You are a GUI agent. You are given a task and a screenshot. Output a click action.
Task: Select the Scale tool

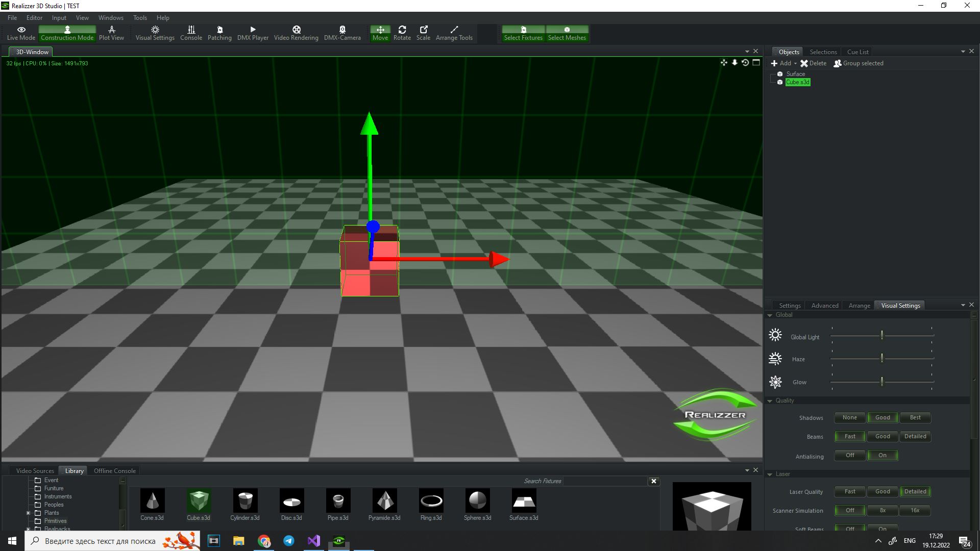423,33
